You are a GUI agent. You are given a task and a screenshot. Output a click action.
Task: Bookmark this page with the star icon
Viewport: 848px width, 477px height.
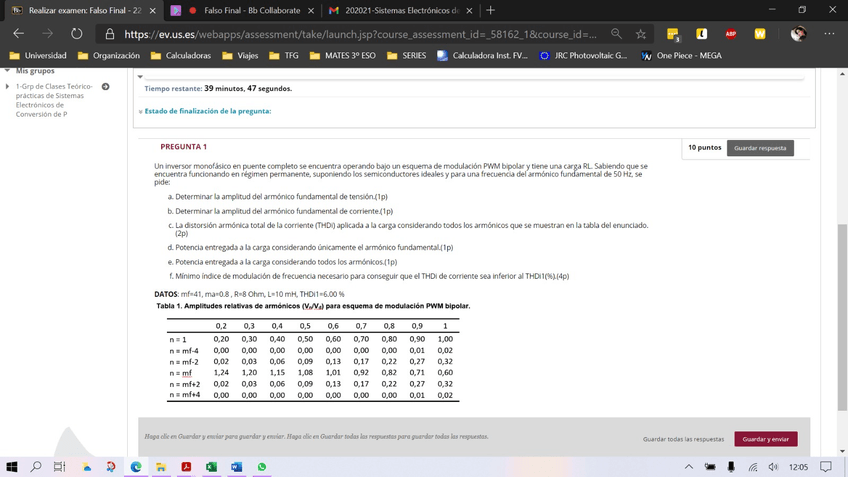coord(641,34)
